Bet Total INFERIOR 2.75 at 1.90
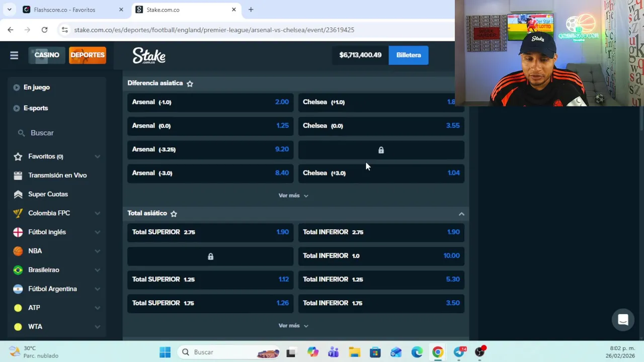 point(381,232)
